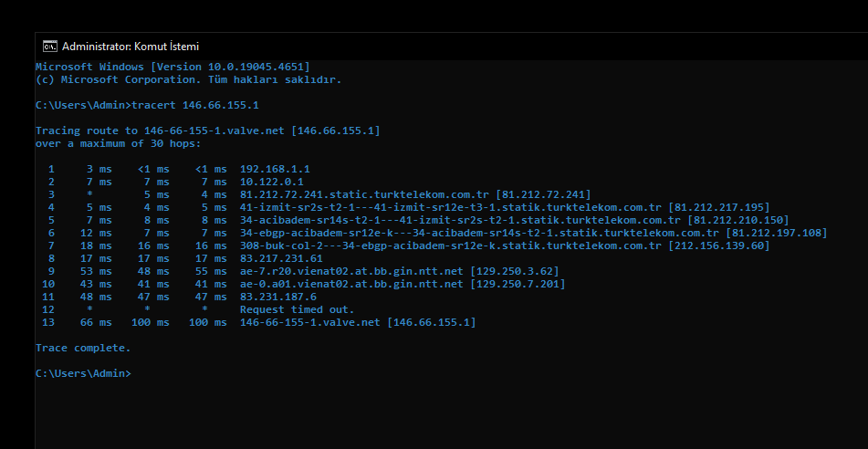Click the 'Request timed out.' message
Viewport: 868px width, 449px height.
(298, 309)
